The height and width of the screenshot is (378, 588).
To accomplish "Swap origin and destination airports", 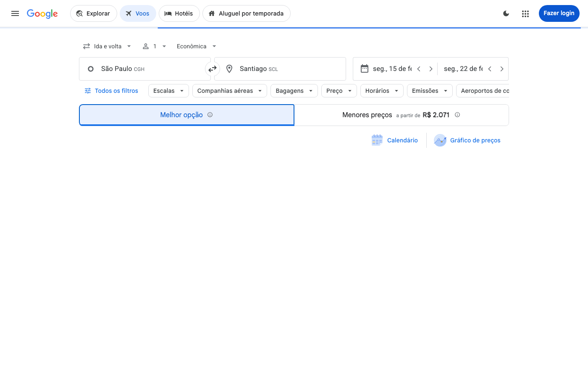I will tap(213, 69).
